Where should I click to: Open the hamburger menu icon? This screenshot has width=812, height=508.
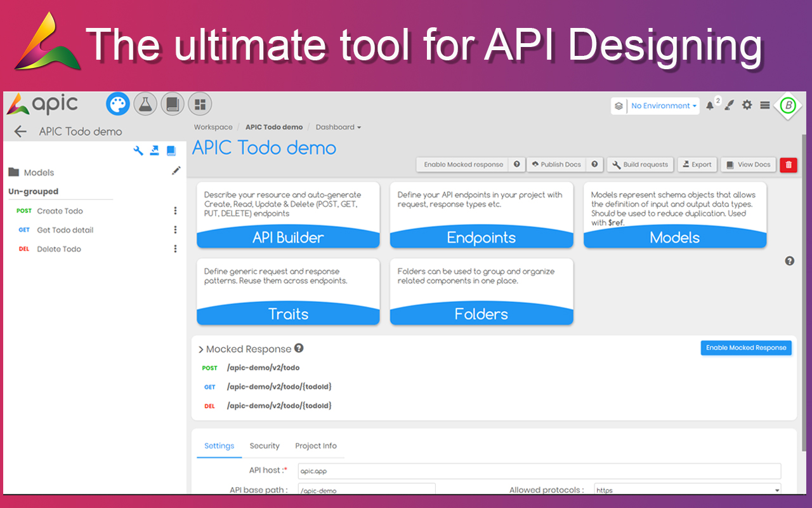coord(765,105)
